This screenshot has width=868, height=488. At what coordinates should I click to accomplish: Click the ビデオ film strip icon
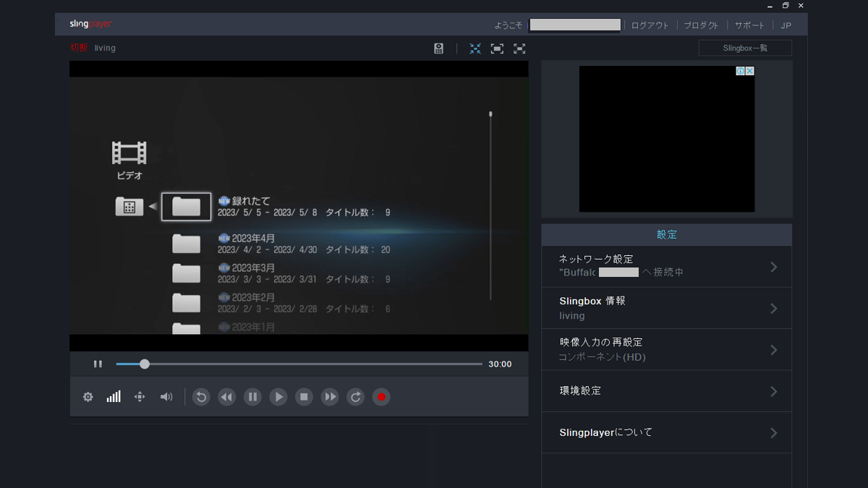click(129, 153)
